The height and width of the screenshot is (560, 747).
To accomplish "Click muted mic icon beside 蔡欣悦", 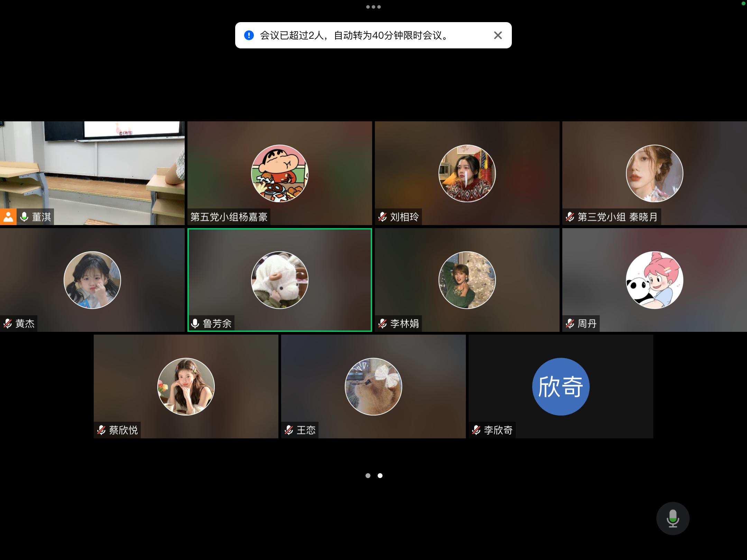I will pyautogui.click(x=101, y=430).
